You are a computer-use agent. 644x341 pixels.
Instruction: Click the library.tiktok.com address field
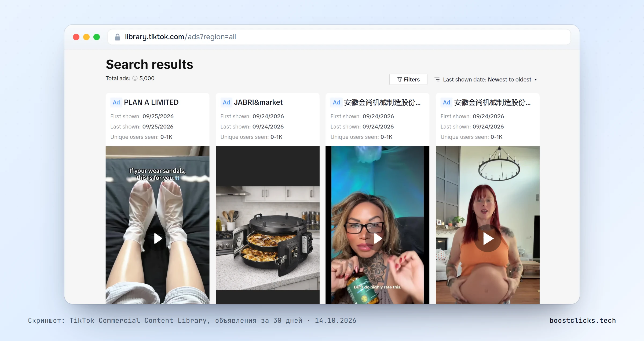point(339,37)
